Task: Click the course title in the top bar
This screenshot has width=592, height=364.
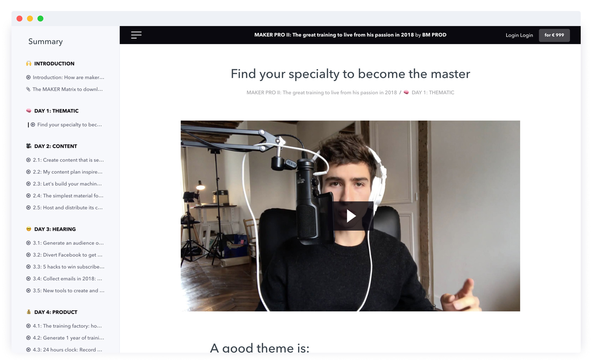Action: point(334,35)
